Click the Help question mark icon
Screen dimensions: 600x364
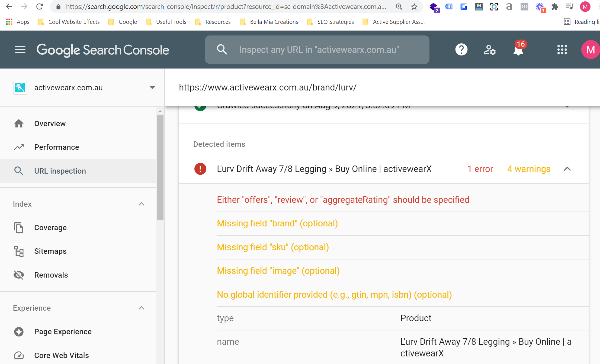click(461, 50)
